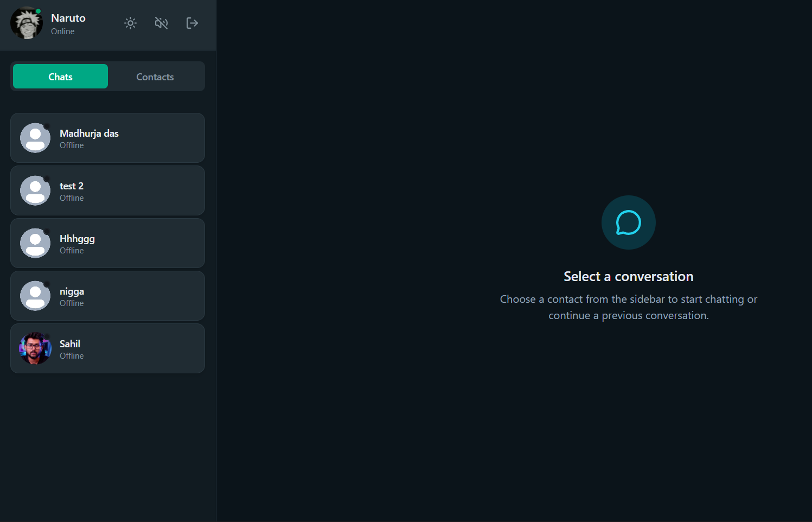Click Sahil's profile photo
The height and width of the screenshot is (522, 812).
click(35, 348)
